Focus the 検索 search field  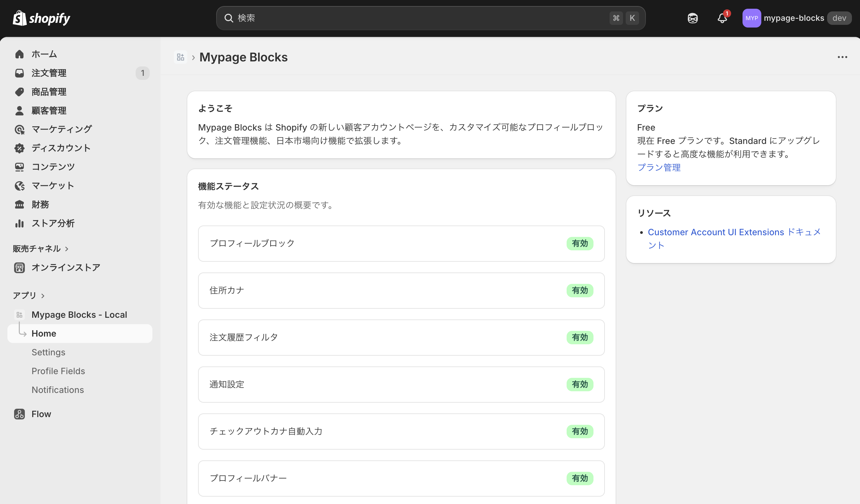coord(431,18)
